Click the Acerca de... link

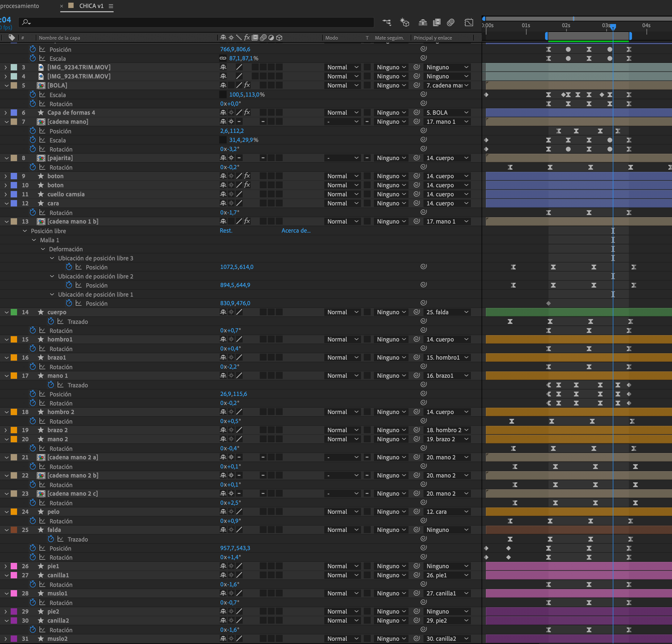295,230
